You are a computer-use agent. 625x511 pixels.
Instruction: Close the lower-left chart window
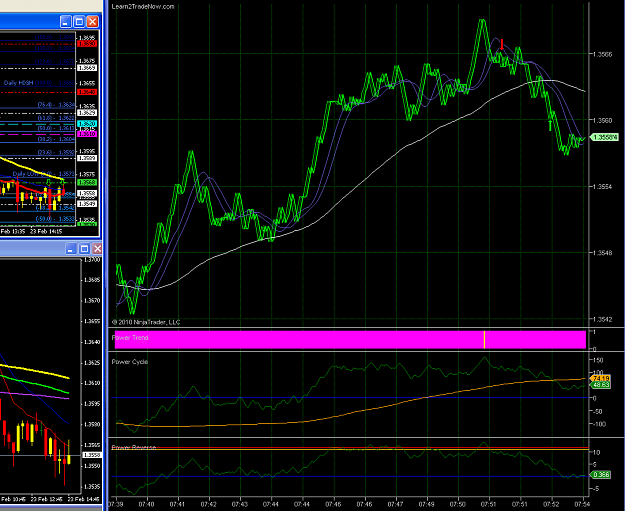pos(97,249)
